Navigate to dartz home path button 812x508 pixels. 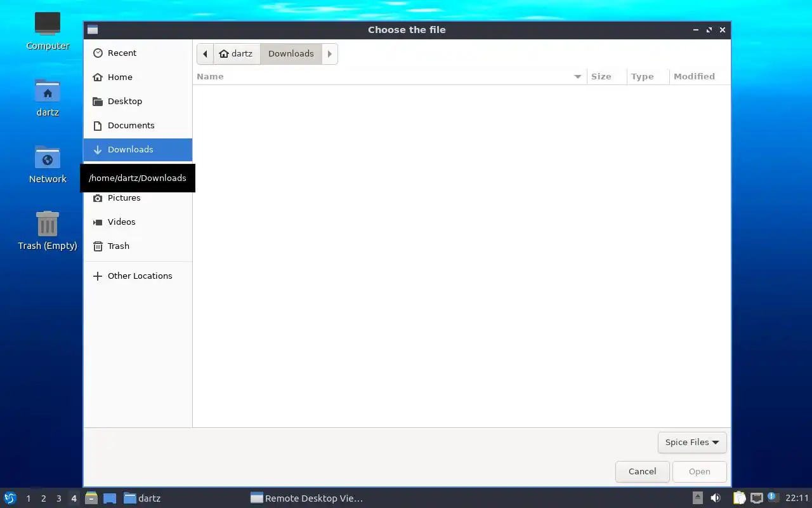(x=237, y=54)
